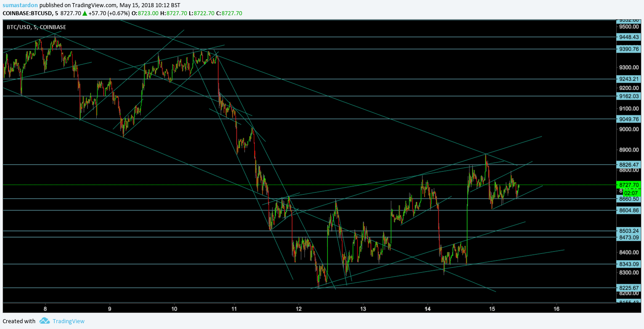Click date 12 on the time axis

coord(299,308)
